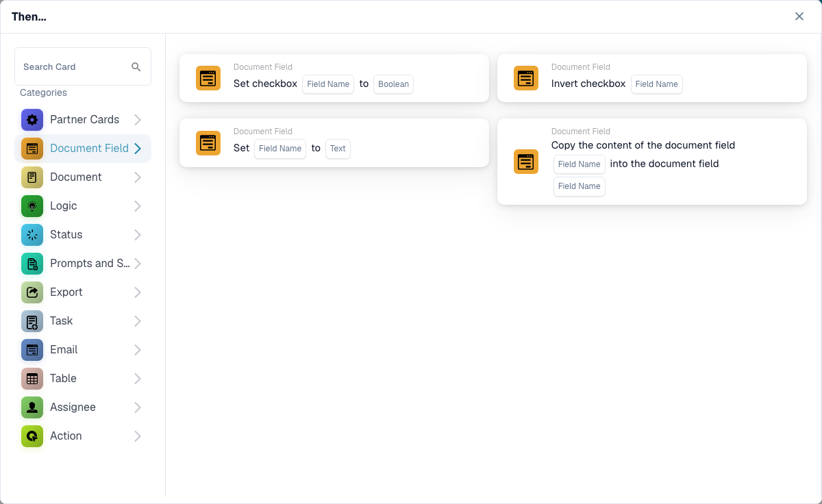
Task: Click Field Name chip in Invert checkbox card
Action: point(656,84)
